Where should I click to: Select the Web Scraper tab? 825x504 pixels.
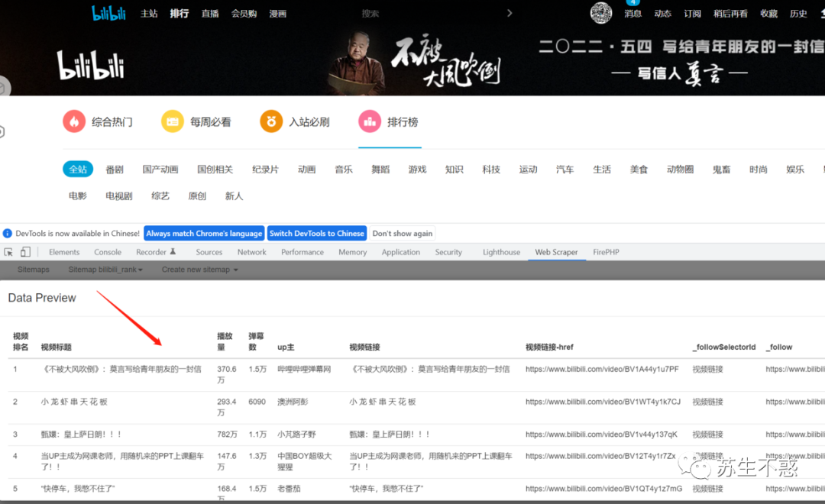click(x=556, y=252)
